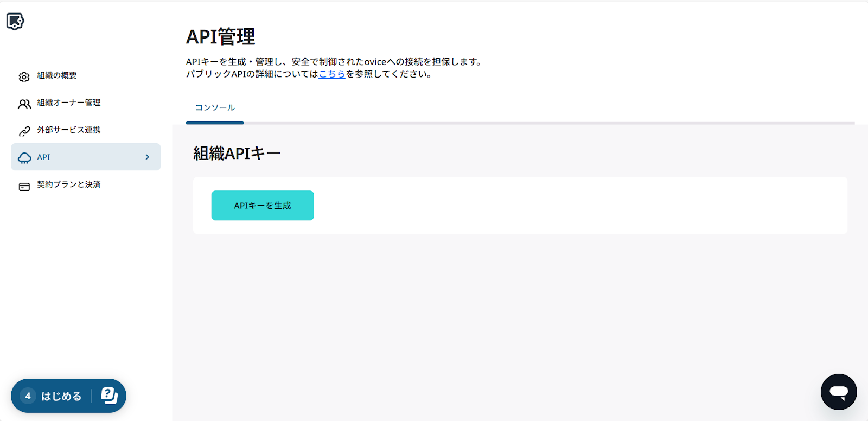Open 契約プランと決済 settings
This screenshot has width=868, height=421.
coord(69,184)
